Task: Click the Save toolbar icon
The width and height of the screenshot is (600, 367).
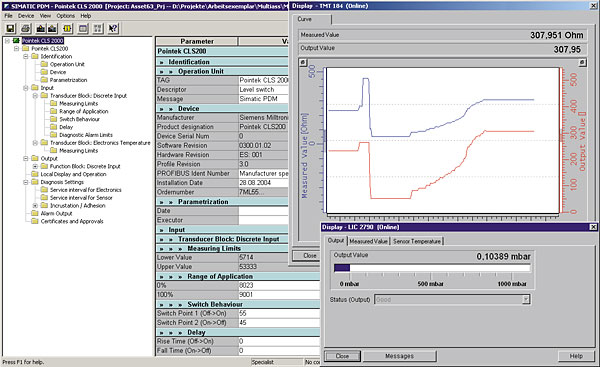Action: (x=10, y=28)
